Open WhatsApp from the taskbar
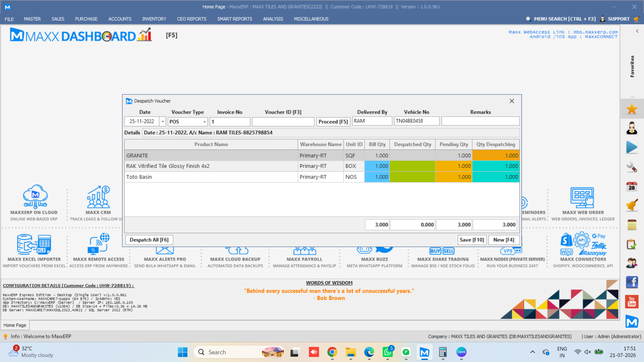This screenshot has height=362, width=644. tap(387, 352)
